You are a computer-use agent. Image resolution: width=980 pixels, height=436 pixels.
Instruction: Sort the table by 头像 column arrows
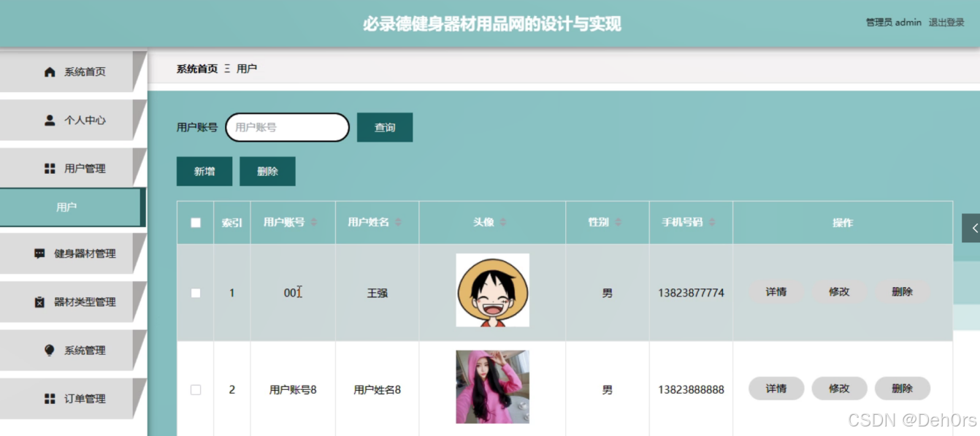[x=503, y=222]
